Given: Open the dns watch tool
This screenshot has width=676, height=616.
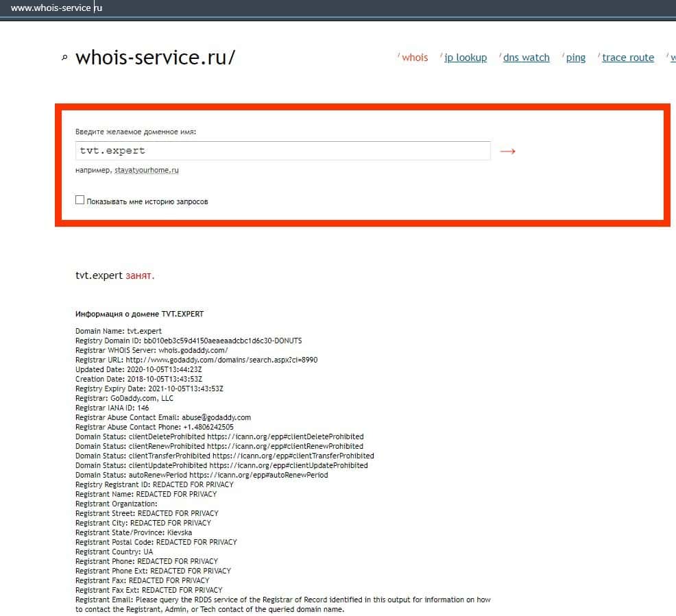Looking at the screenshot, I should coord(527,58).
